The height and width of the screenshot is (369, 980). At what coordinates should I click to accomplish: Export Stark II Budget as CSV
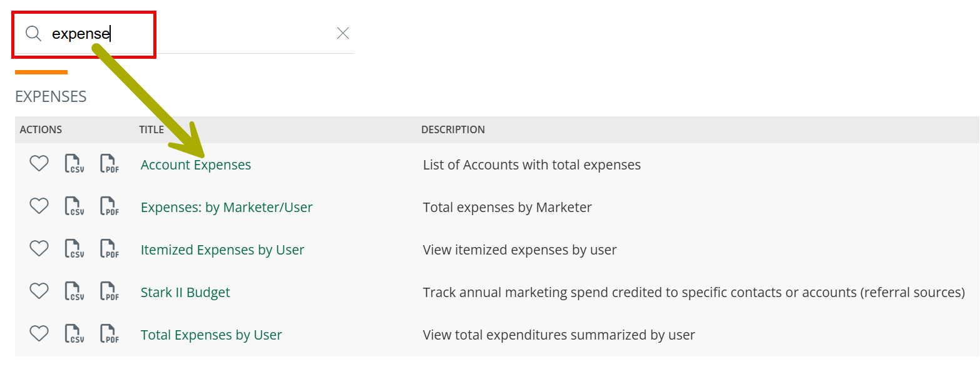pos(74,291)
